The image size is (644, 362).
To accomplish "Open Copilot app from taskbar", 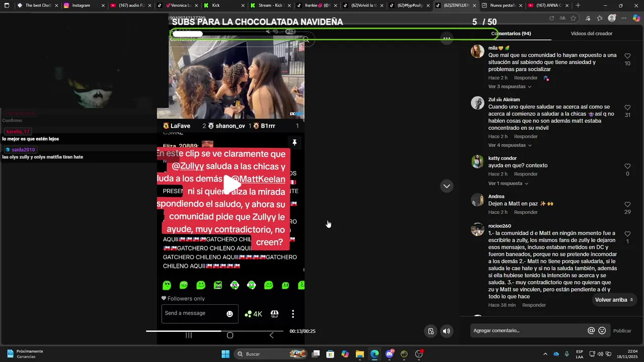I will pos(345,354).
